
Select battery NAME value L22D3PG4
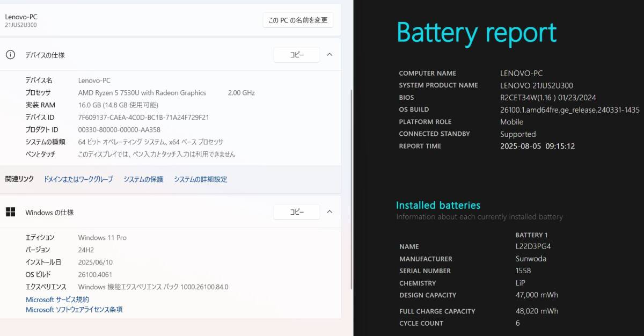(x=533, y=246)
